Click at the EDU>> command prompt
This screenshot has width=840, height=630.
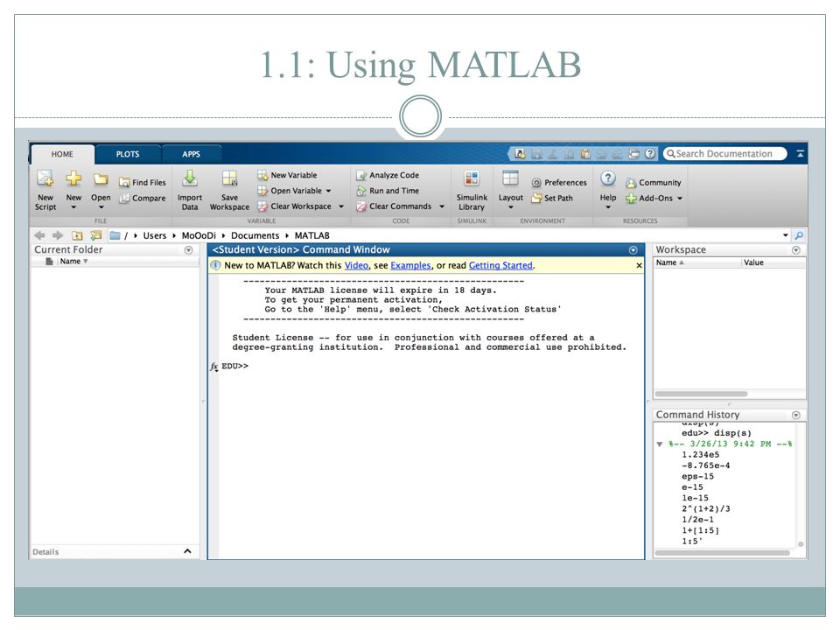(x=235, y=367)
